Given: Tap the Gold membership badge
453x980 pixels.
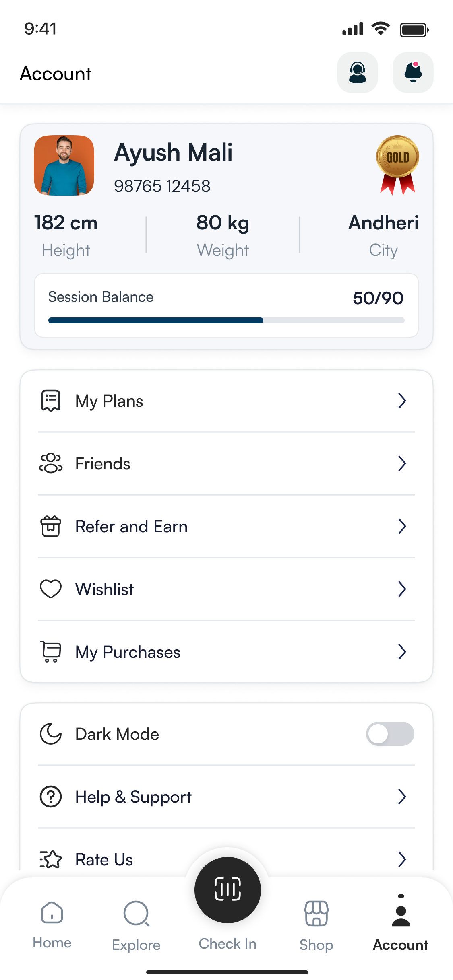Looking at the screenshot, I should pyautogui.click(x=397, y=165).
